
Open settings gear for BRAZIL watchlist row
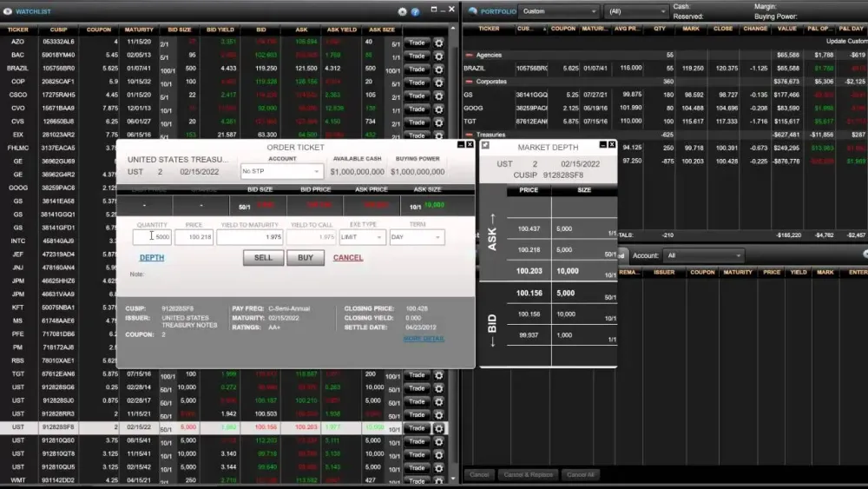(439, 69)
